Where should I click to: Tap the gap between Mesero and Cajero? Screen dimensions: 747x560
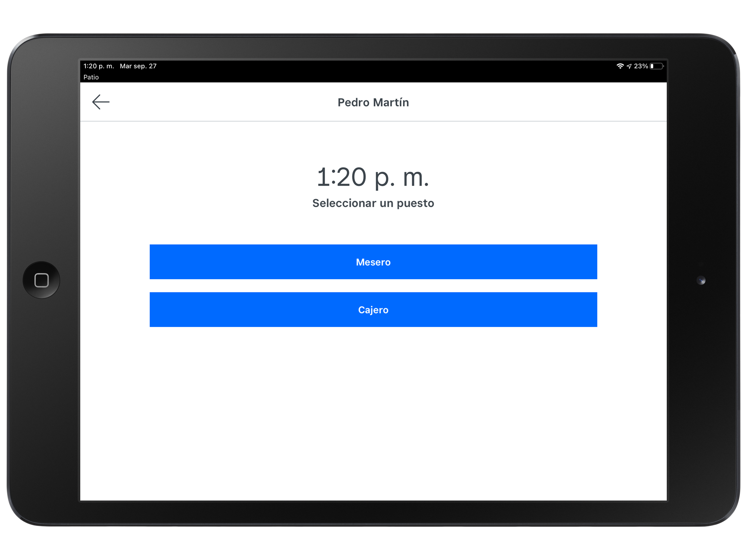[373, 286]
